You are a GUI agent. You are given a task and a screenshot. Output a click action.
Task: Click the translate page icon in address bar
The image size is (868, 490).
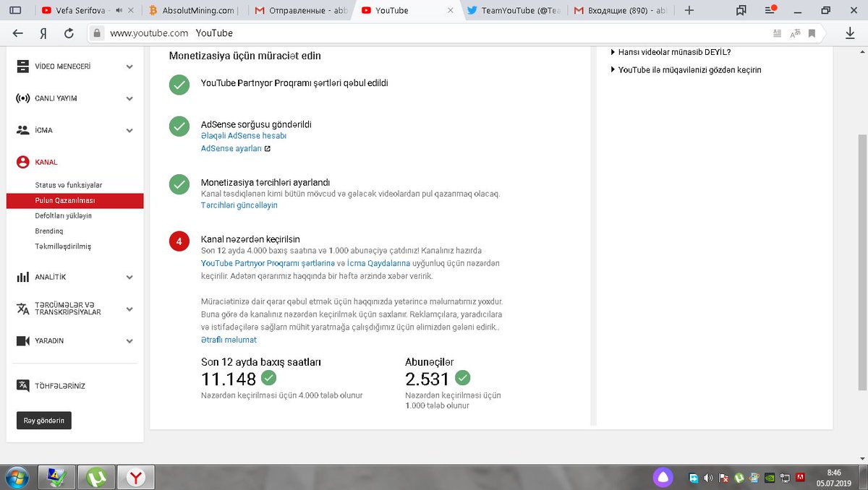795,33
